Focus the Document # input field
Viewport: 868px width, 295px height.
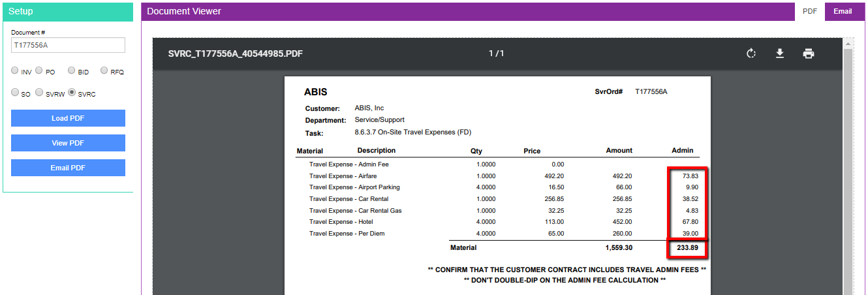pos(68,45)
